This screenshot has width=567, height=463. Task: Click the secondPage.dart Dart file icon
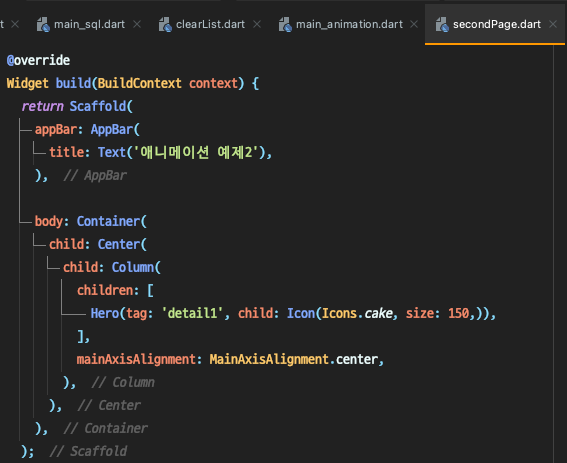pos(442,25)
